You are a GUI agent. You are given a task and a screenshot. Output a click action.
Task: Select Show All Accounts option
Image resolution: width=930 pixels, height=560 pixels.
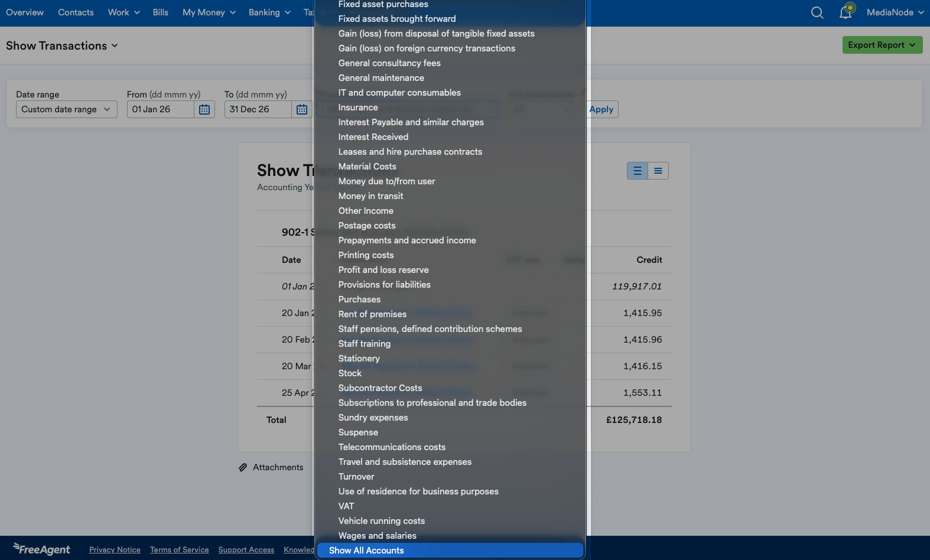coord(450,551)
